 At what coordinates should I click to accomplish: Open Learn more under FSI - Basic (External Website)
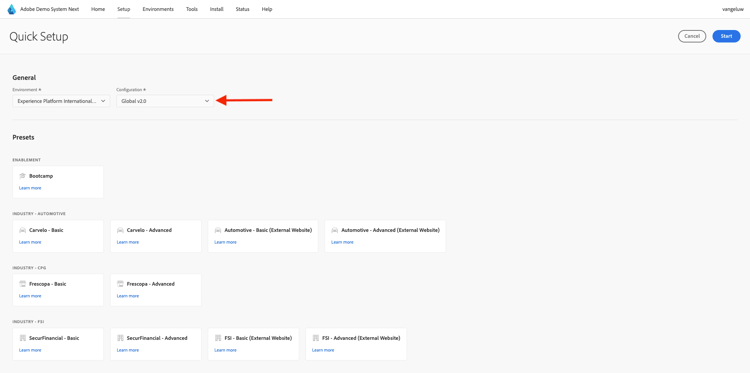pyautogui.click(x=225, y=350)
